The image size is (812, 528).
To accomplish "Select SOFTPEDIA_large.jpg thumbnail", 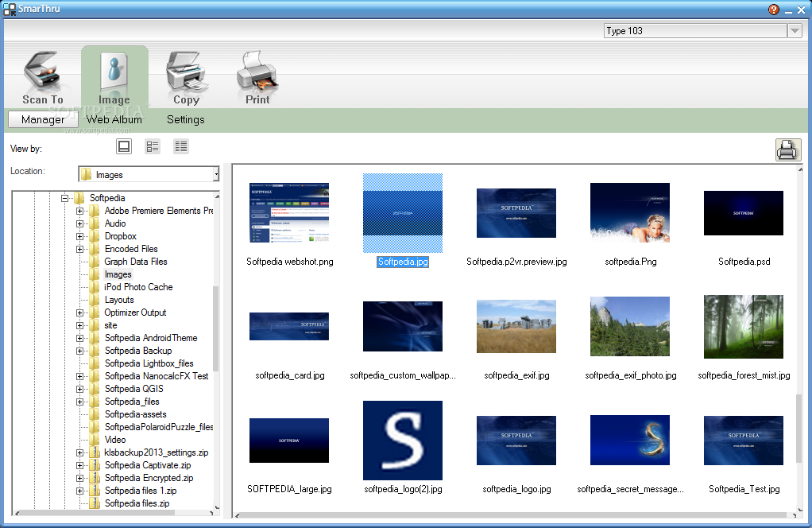I will click(x=289, y=441).
